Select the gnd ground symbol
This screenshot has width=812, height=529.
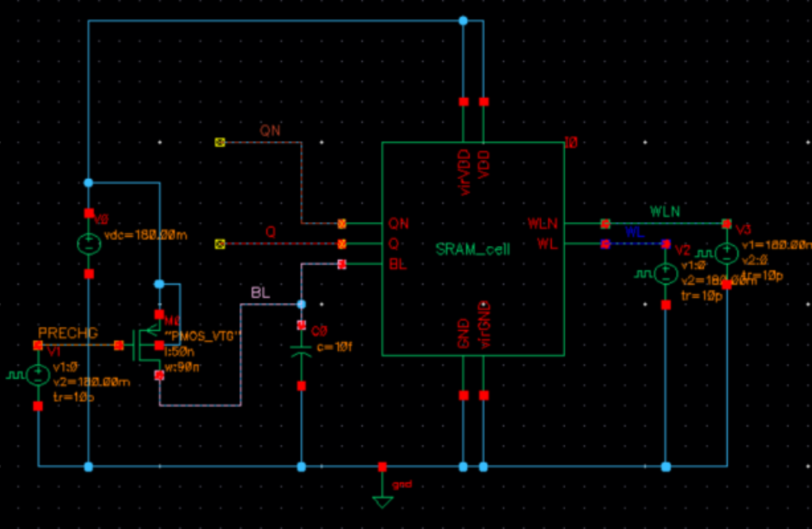point(382,502)
